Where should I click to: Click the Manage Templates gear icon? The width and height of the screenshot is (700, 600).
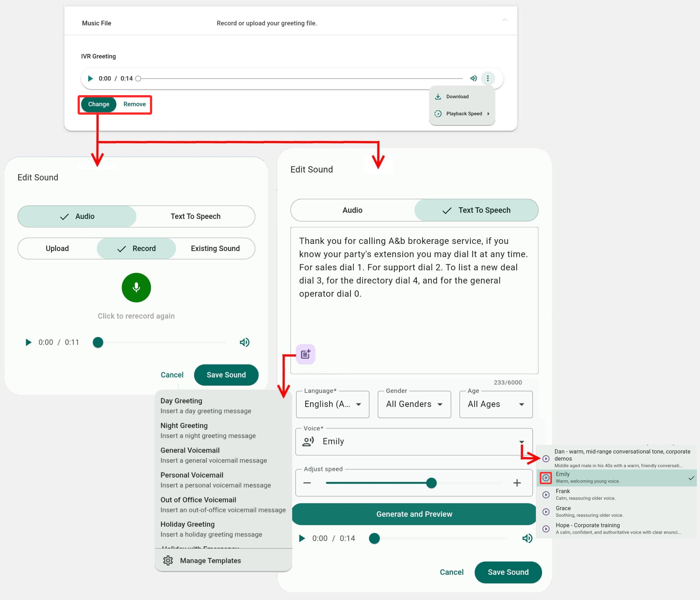pos(168,560)
